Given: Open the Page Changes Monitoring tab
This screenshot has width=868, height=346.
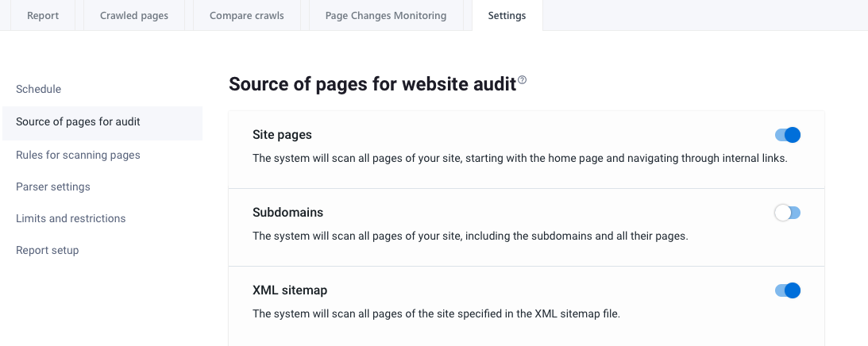Looking at the screenshot, I should pos(386,16).
